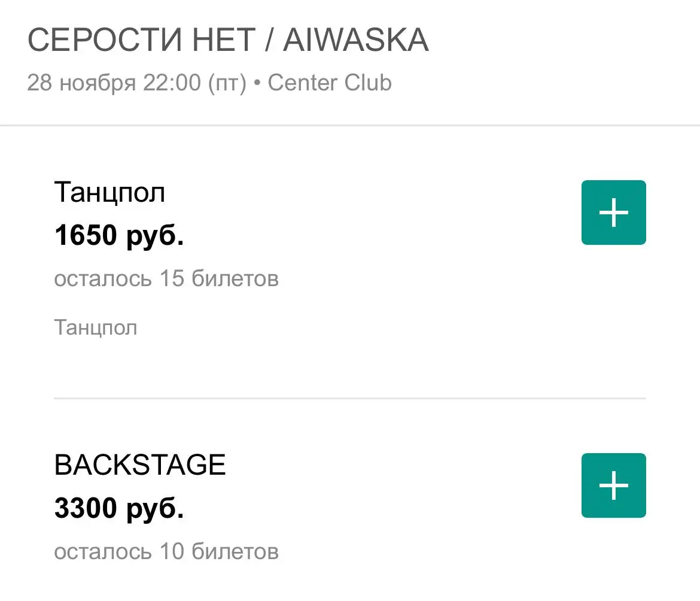Select the BACKSTAGE ticket category label

click(x=140, y=465)
